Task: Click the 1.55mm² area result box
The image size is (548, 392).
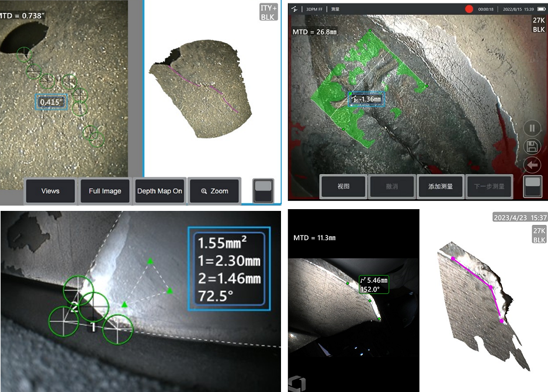Action: pyautogui.click(x=226, y=268)
